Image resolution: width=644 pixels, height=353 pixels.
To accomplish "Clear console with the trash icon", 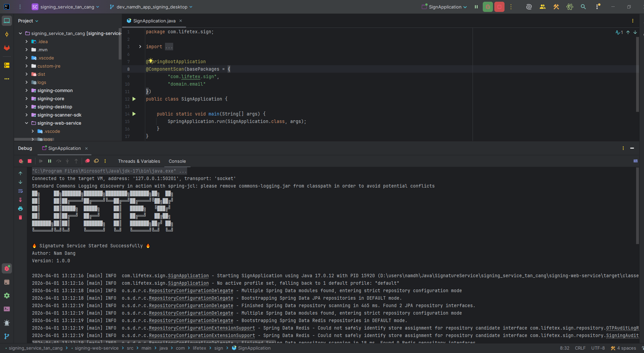I will click(20, 217).
